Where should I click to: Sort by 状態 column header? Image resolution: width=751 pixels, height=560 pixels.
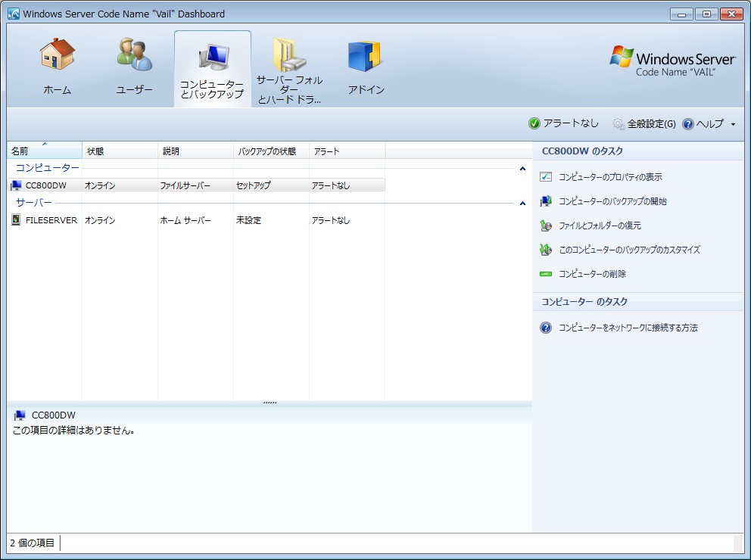[120, 151]
